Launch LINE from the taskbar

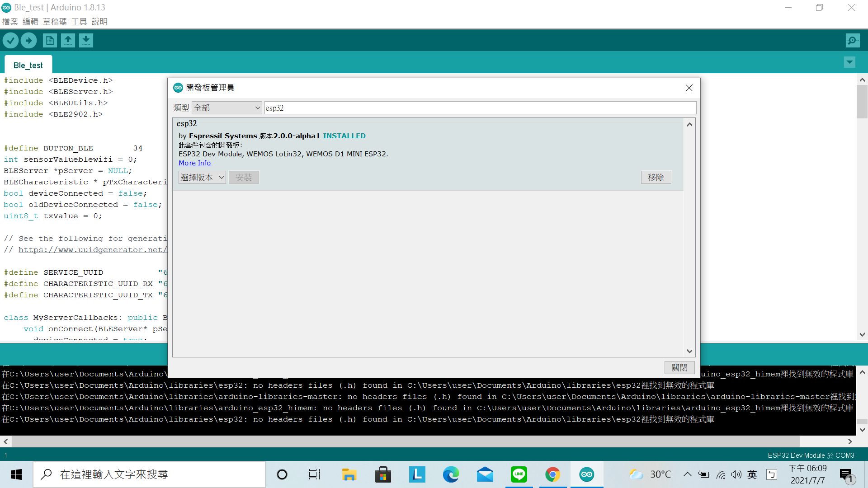tap(519, 474)
